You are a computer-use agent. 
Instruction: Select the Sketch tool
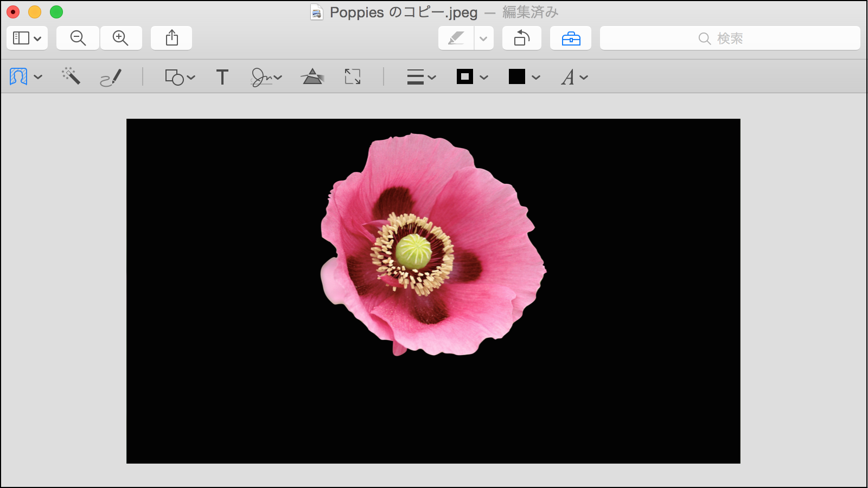click(x=110, y=76)
